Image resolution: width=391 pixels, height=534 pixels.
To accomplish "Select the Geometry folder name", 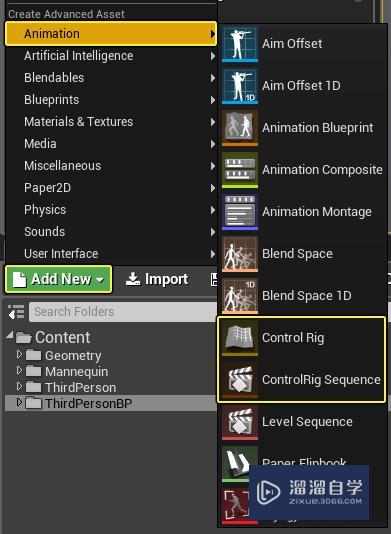I will 73,356.
